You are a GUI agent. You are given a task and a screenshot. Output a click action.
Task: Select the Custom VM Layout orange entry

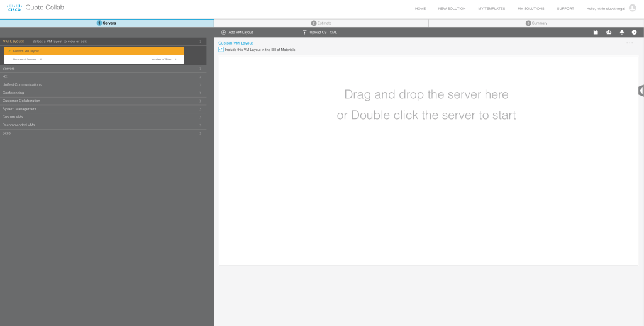(94, 50)
